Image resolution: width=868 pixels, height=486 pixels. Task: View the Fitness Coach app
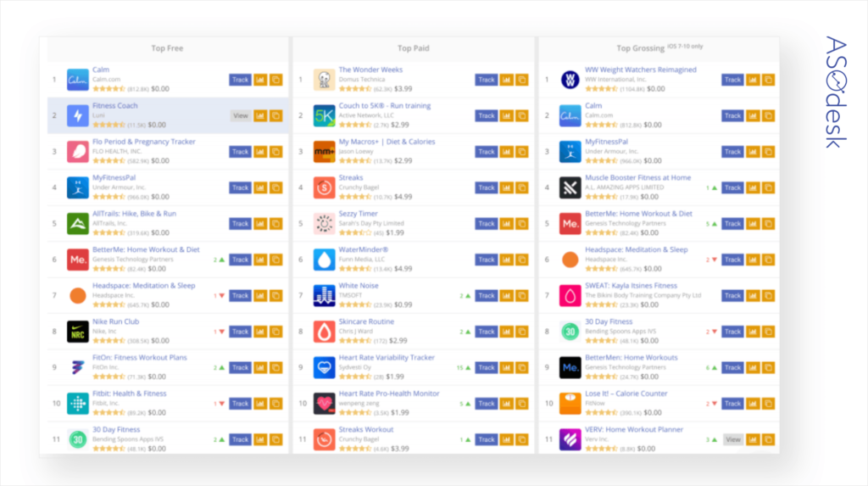(x=240, y=116)
